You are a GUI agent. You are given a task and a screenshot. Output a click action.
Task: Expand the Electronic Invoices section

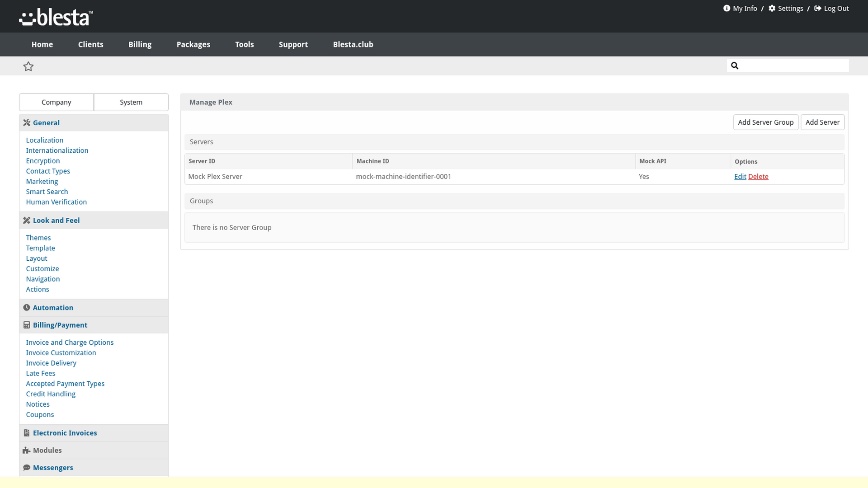click(x=94, y=433)
